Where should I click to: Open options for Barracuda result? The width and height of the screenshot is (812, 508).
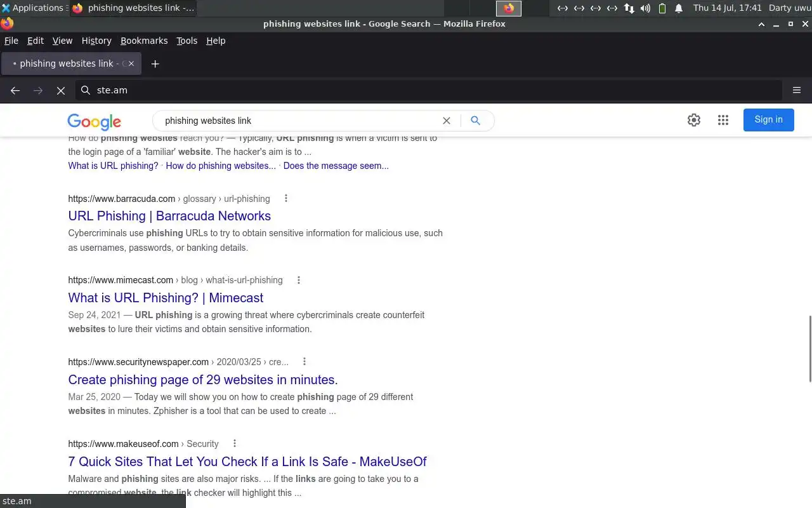click(286, 198)
